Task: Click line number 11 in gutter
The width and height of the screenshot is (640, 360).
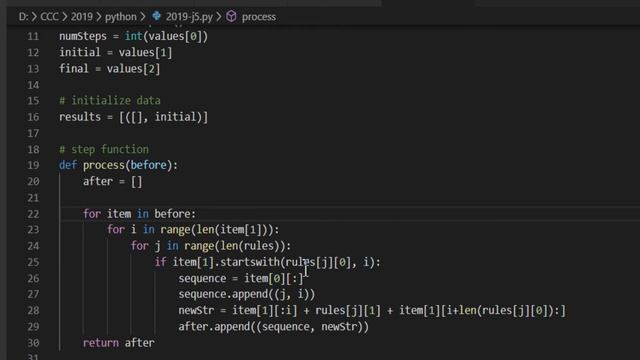Action: coord(33,36)
